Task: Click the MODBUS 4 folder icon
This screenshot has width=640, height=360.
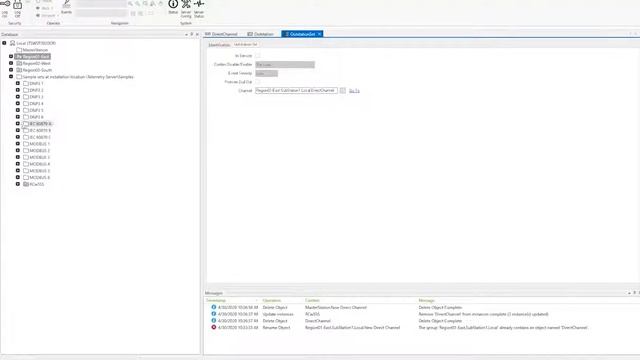Action: (x=26, y=164)
